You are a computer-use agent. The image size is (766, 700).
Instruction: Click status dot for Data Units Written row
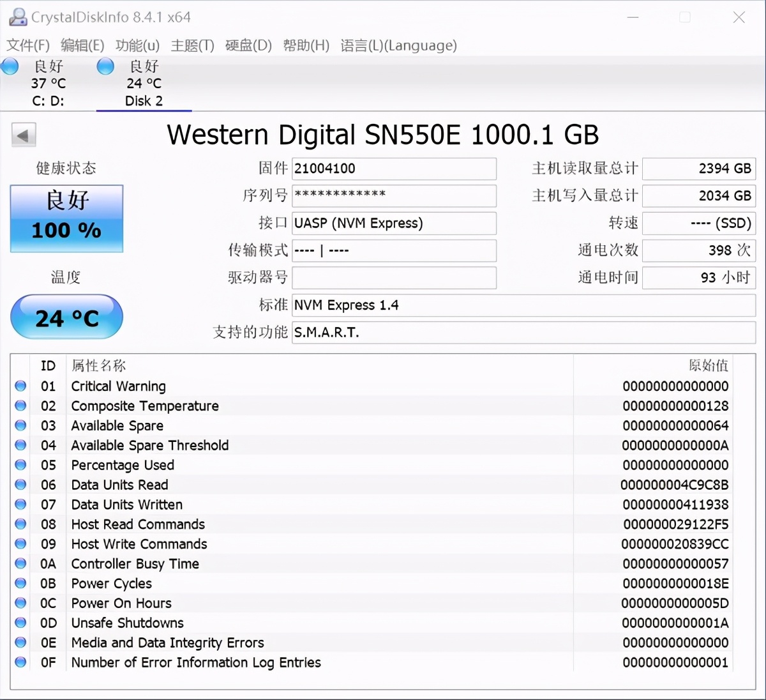click(x=20, y=505)
